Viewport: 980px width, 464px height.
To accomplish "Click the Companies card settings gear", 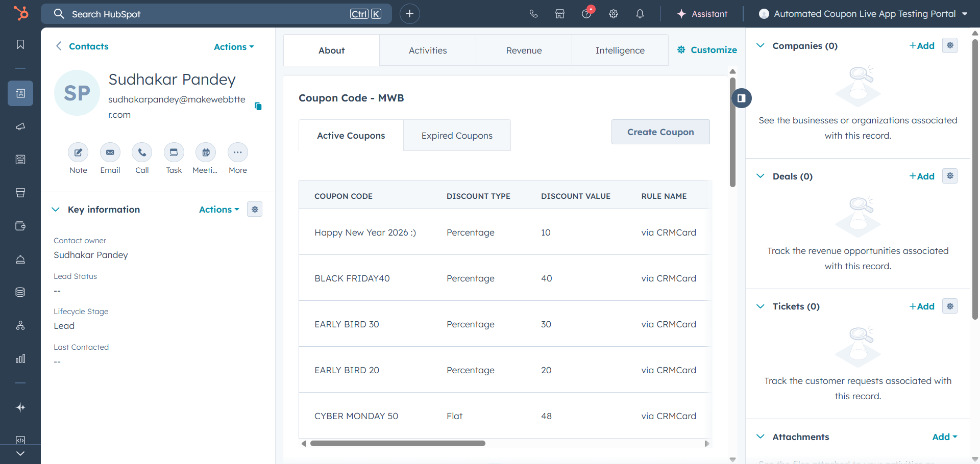I will tap(949, 45).
